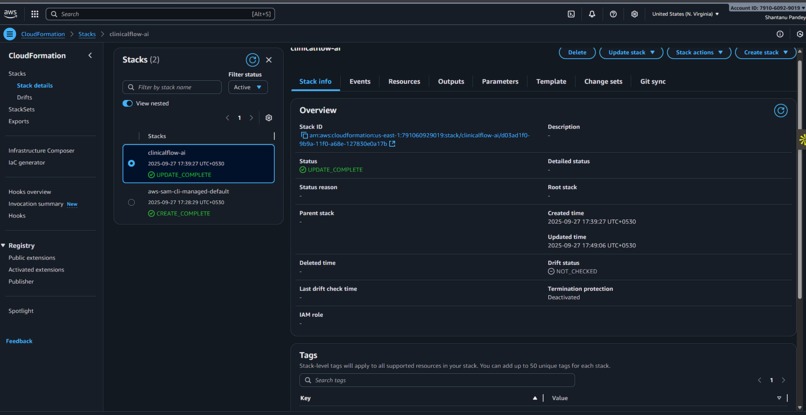Image resolution: width=806 pixels, height=415 pixels.
Task: Open the region selector N. Virginia dropdown
Action: [685, 14]
